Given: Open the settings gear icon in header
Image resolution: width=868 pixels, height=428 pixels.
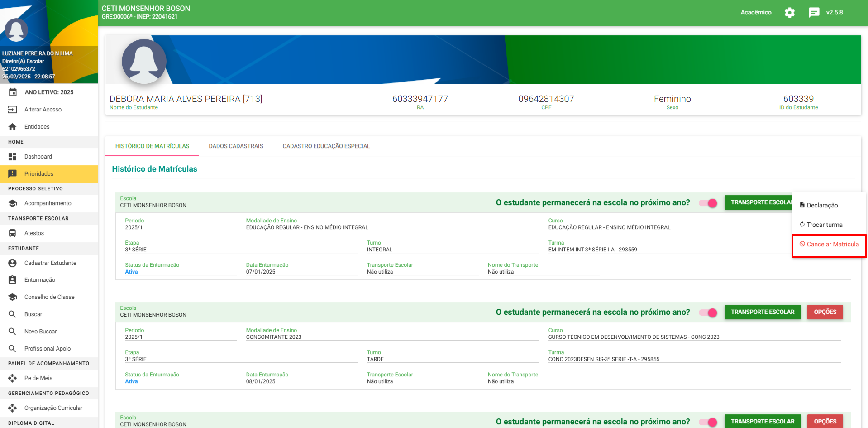Looking at the screenshot, I should (790, 13).
